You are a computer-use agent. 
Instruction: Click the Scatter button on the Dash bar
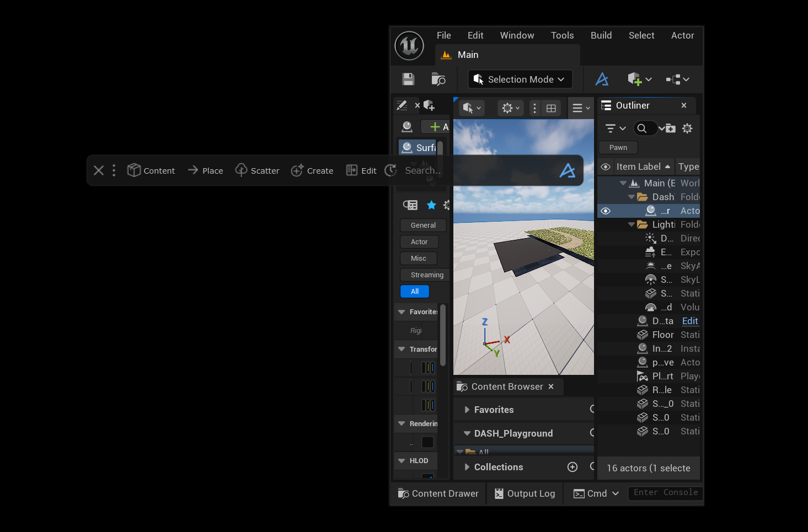[257, 170]
